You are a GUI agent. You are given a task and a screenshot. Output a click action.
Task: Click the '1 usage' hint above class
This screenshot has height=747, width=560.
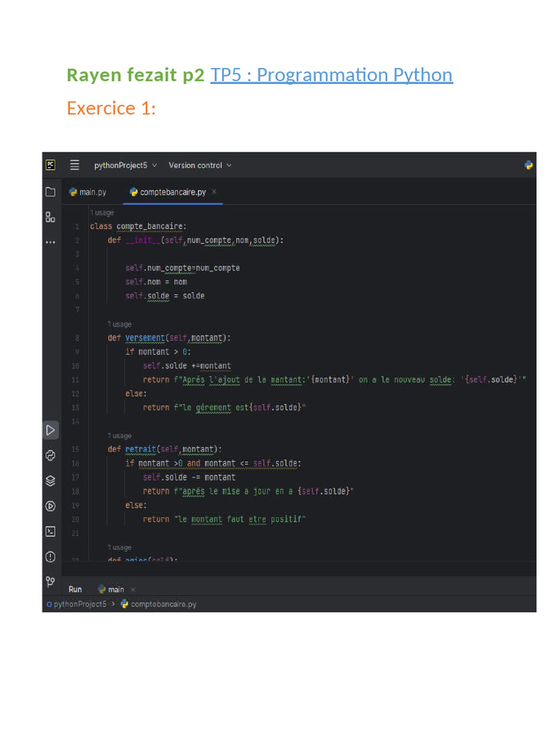(x=102, y=212)
